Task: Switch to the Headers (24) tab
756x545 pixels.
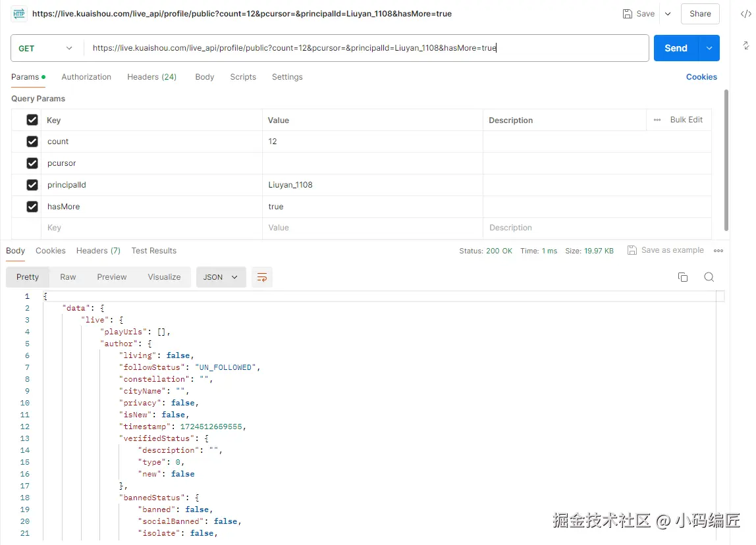Action: pyautogui.click(x=152, y=76)
